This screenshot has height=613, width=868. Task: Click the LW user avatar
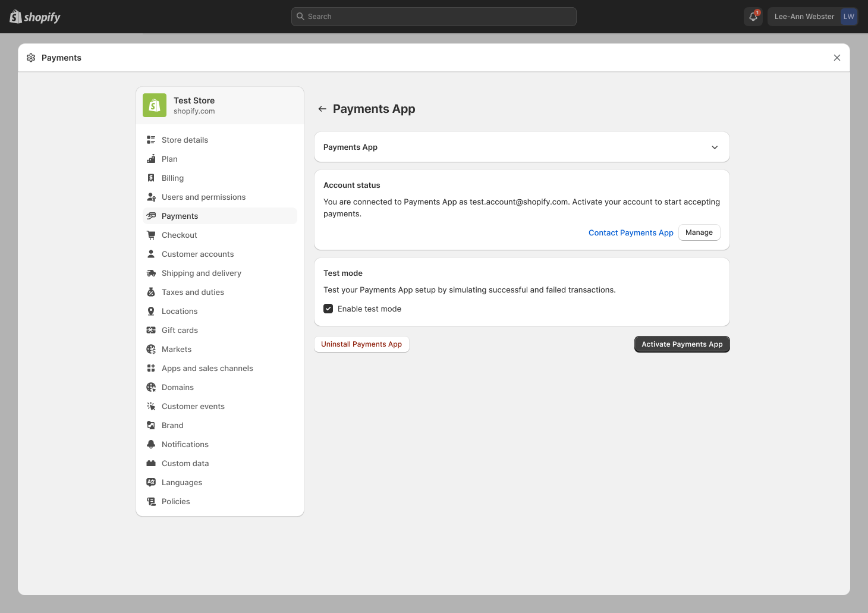tap(848, 17)
